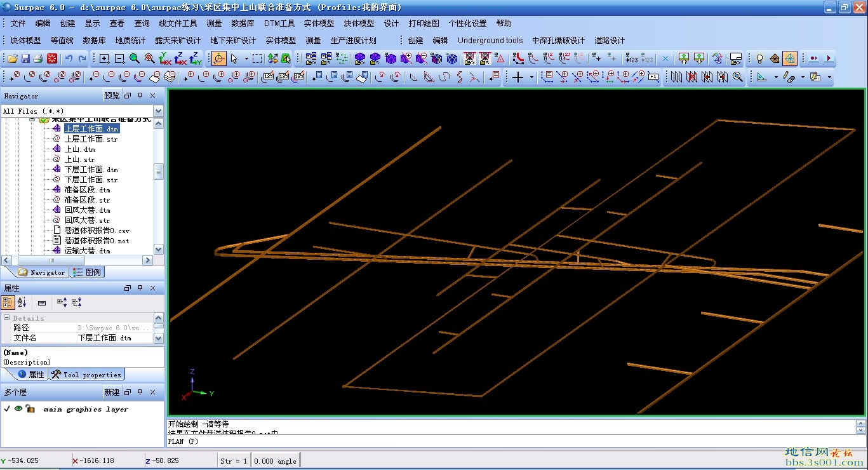Viewport: 868px width, 470px height.
Task: Select 回风大巷.str in the file tree
Action: [x=87, y=220]
